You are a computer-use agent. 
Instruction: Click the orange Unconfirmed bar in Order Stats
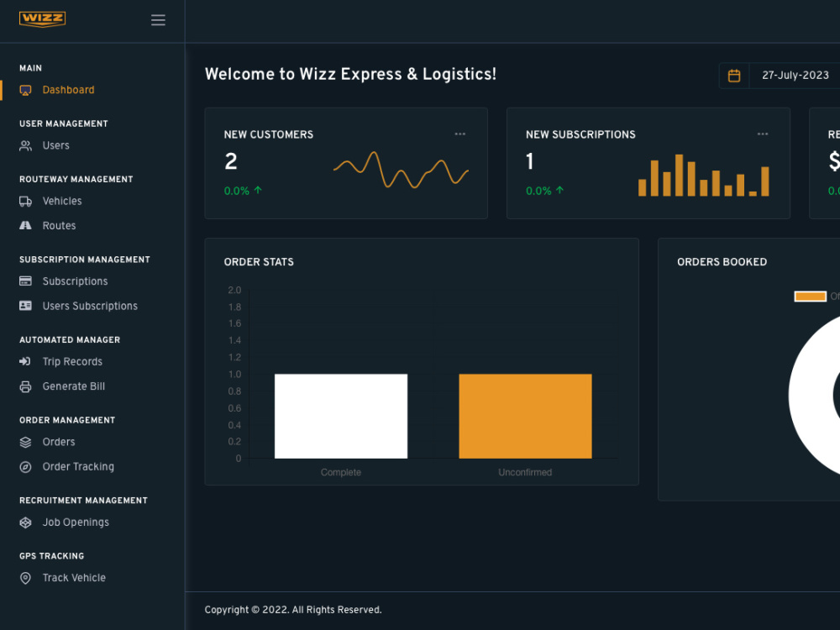click(525, 417)
